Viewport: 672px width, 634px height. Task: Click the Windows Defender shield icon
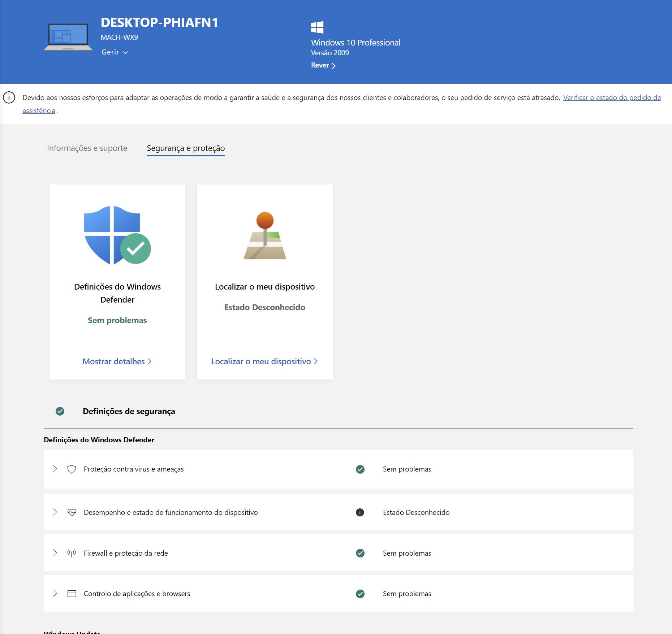[x=117, y=235]
